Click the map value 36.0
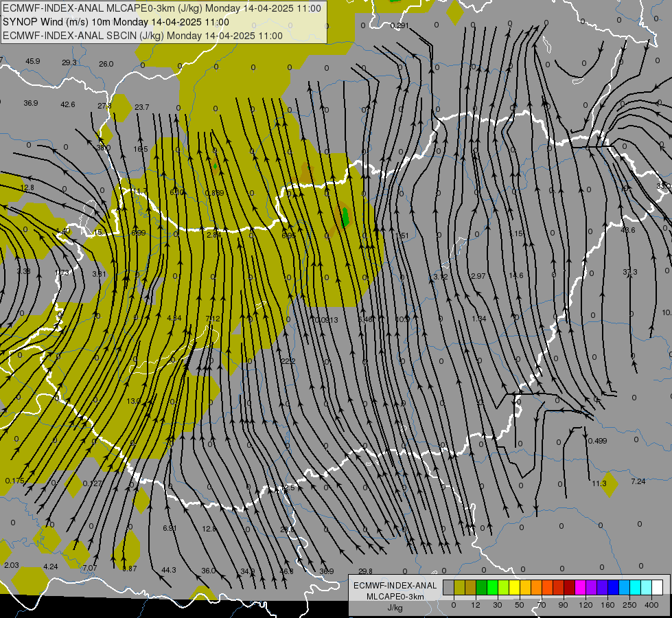The image size is (672, 618). click(208, 571)
